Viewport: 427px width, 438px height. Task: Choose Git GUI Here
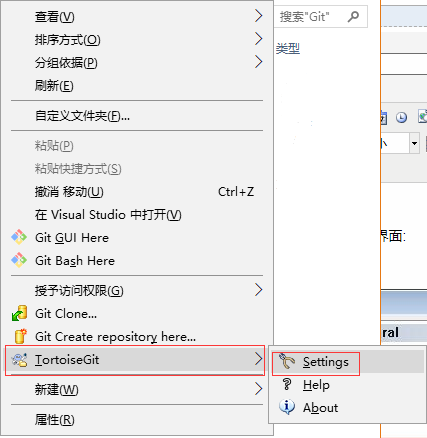(x=137, y=238)
